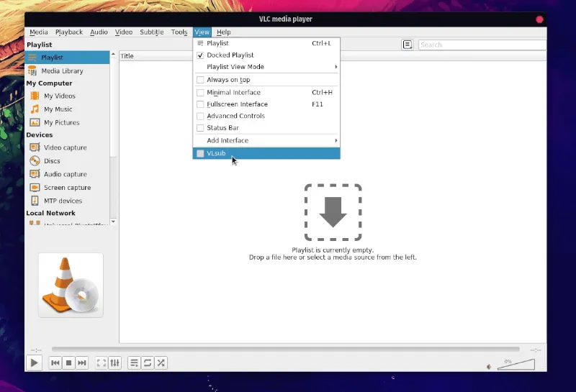Open Media Library in sidebar
The image size is (576, 392).
[x=63, y=71]
